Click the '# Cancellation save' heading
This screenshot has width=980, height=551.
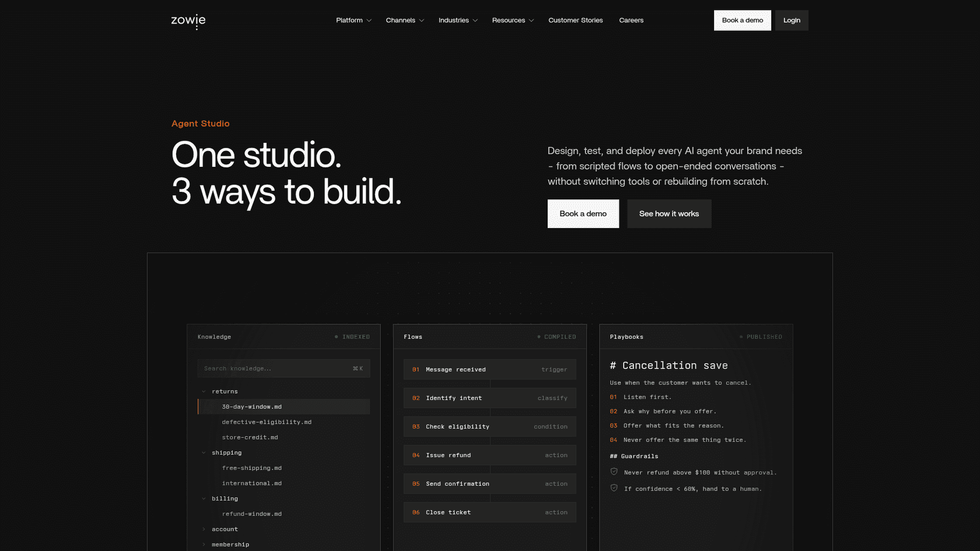668,366
